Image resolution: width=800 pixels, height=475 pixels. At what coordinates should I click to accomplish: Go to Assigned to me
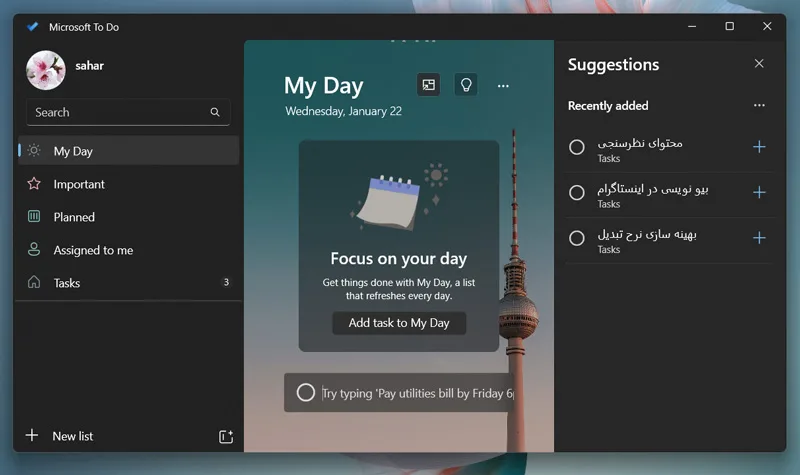click(129, 250)
